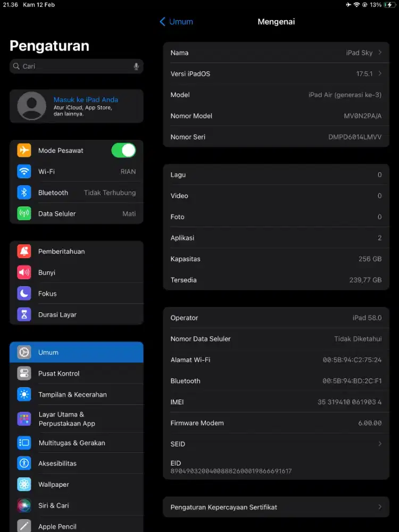Tap the Multitugas & Gerakan icon
The width and height of the screenshot is (399, 532).
24,443
